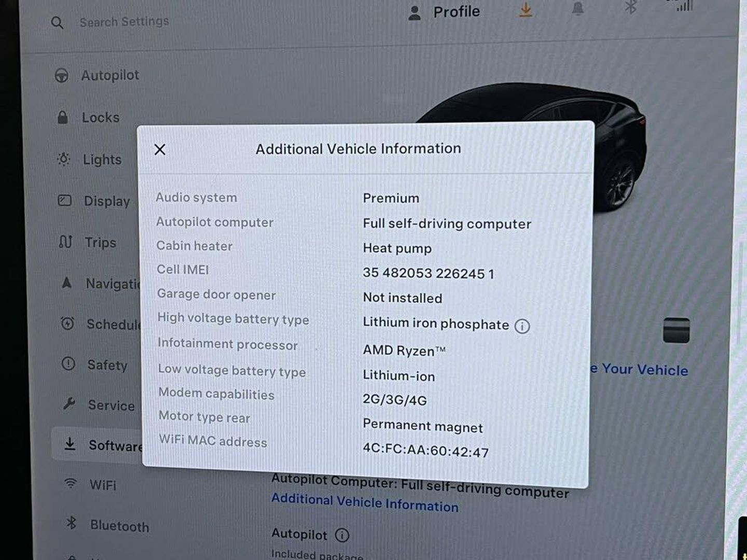
Task: Tap the orange software download icon
Action: pyautogui.click(x=525, y=10)
